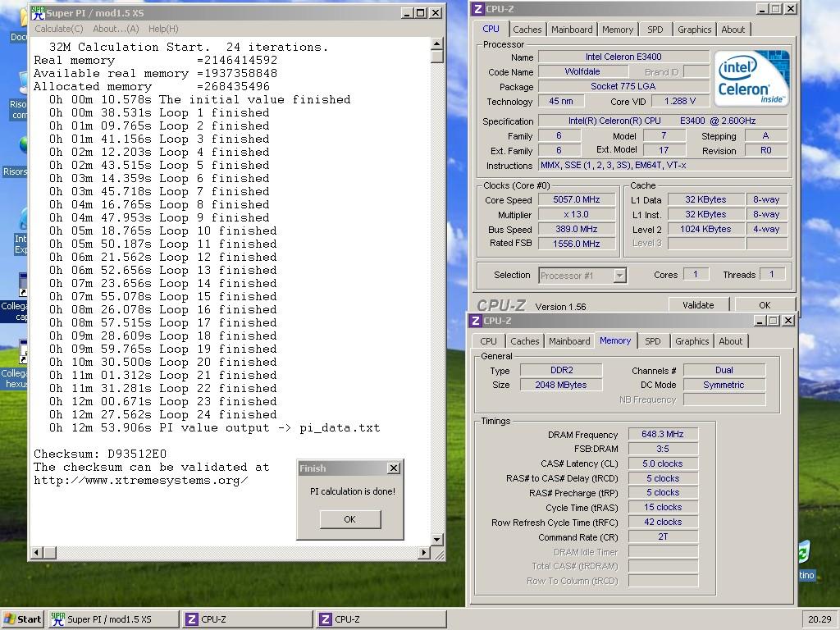This screenshot has height=630, width=840.
Task: Click the upper CPU-Z title bar Z icon
Action: click(478, 8)
